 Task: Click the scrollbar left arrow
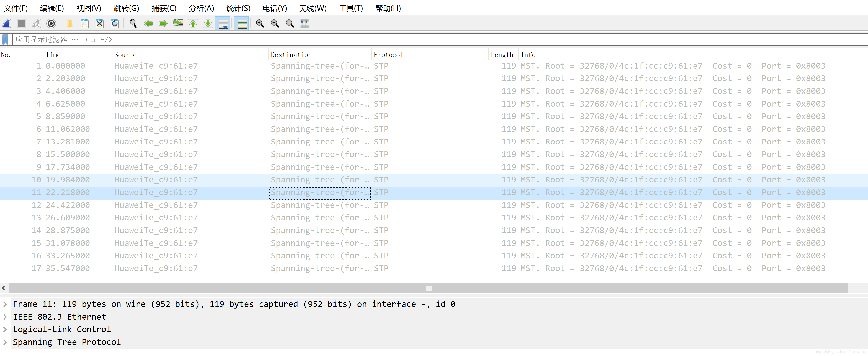(x=4, y=288)
